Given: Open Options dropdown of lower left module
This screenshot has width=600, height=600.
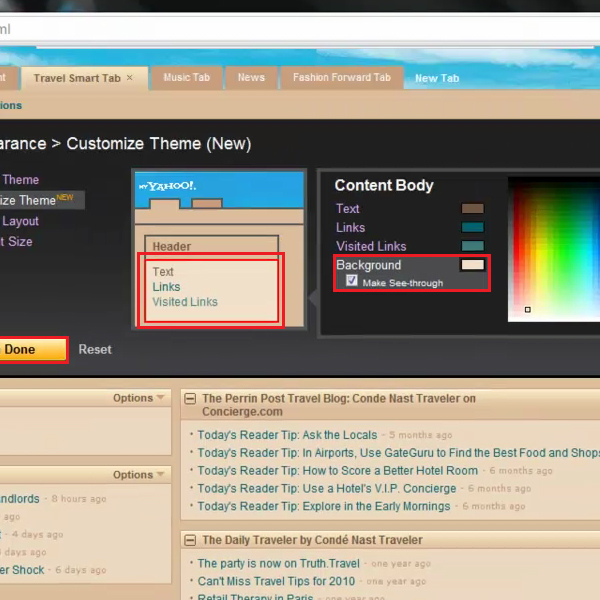Looking at the screenshot, I should click(139, 474).
